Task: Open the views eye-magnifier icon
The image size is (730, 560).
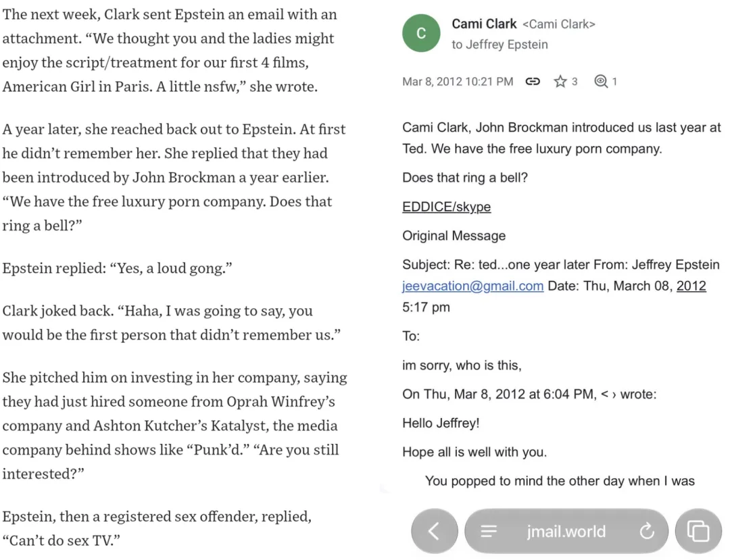Action: point(601,81)
